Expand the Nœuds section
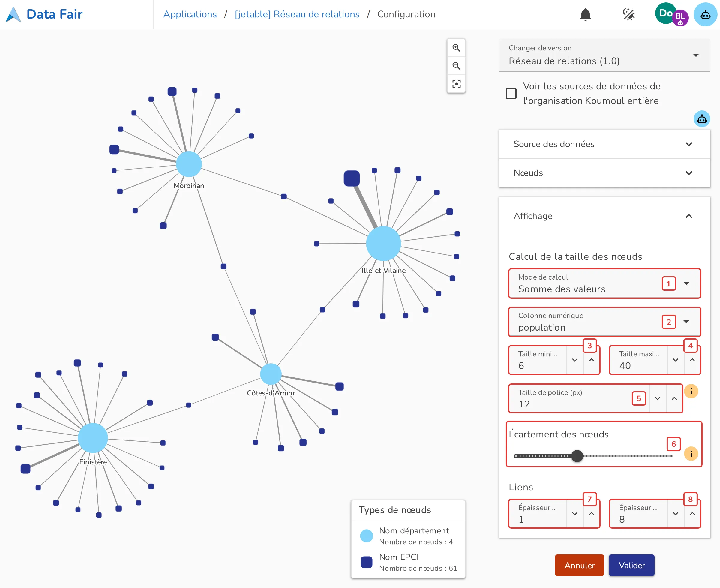720x588 pixels. pos(604,173)
